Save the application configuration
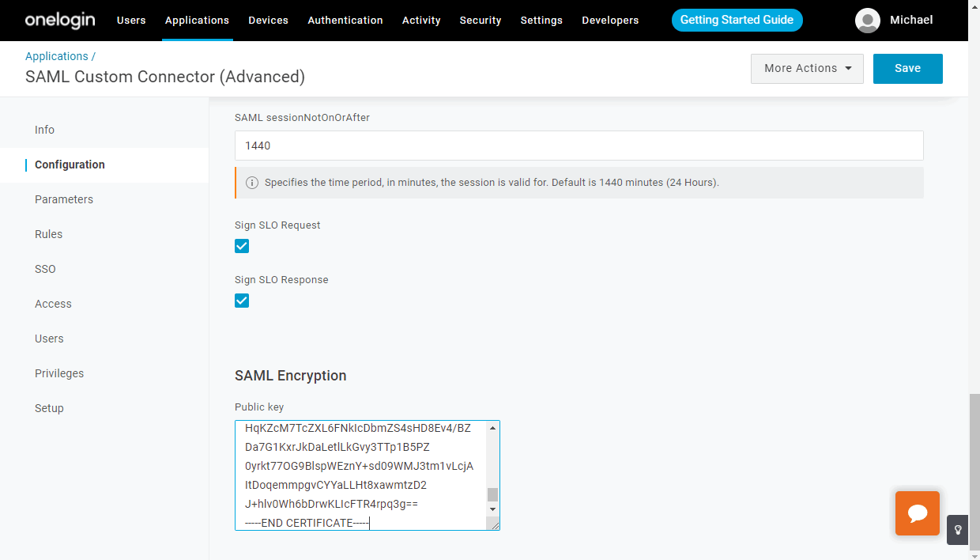The image size is (980, 560). pos(907,69)
